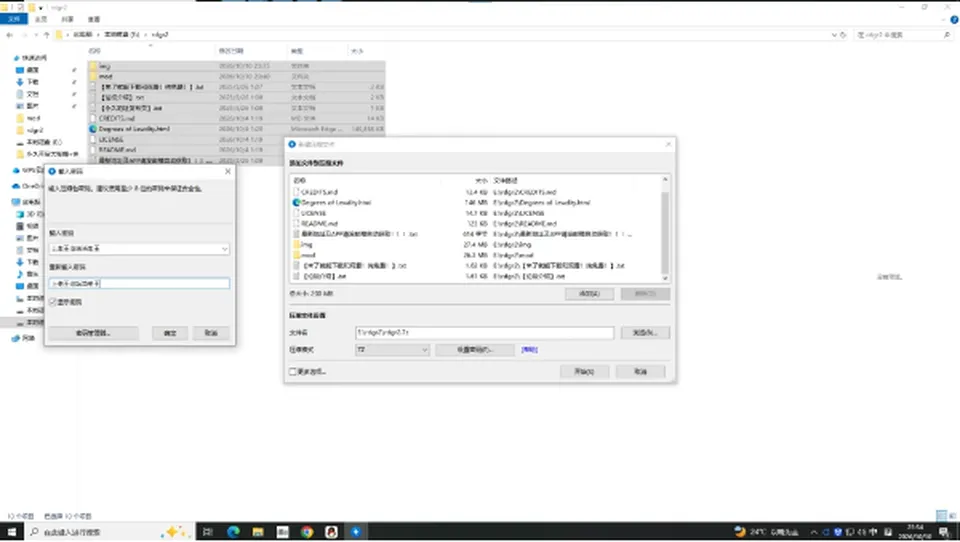Open the Home tab in Explorer ribbon
The width and height of the screenshot is (960, 542).
click(41, 20)
